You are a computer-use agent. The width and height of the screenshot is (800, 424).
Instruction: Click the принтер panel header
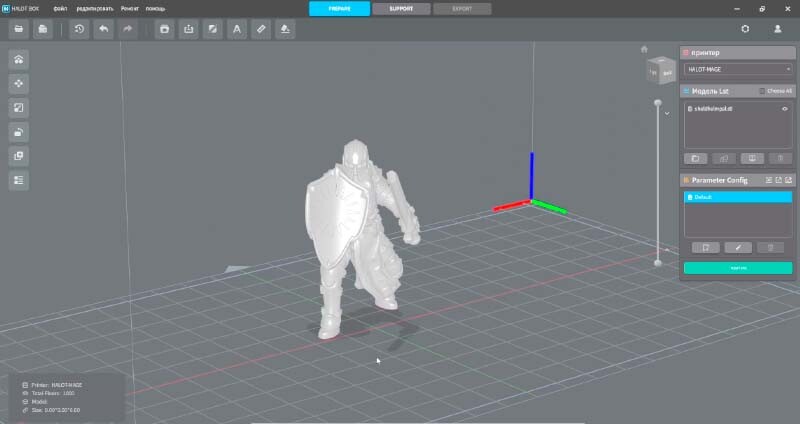pos(737,53)
